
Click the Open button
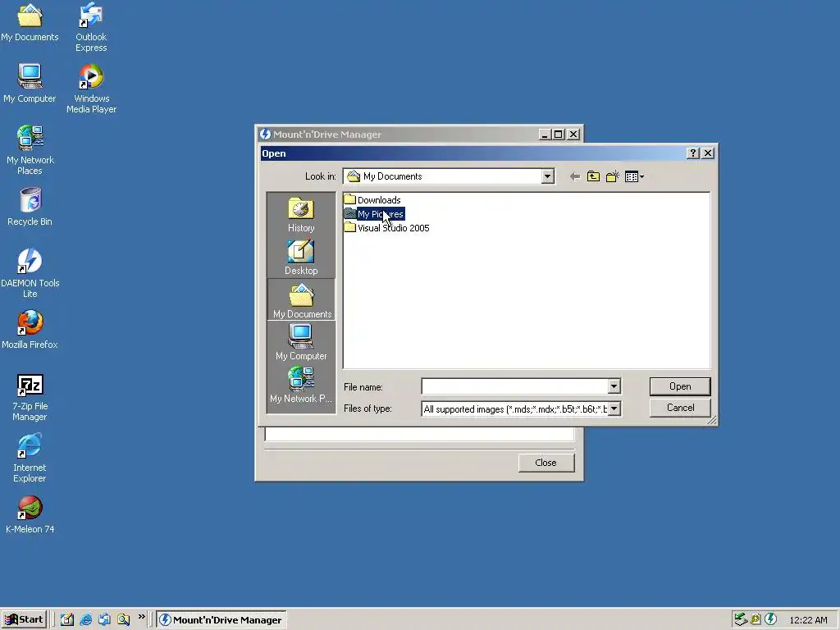(x=680, y=386)
